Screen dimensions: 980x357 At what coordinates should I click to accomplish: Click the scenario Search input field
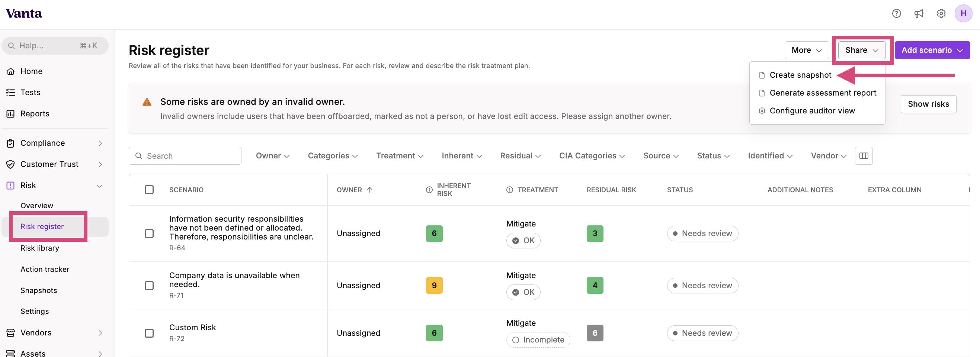click(185, 156)
